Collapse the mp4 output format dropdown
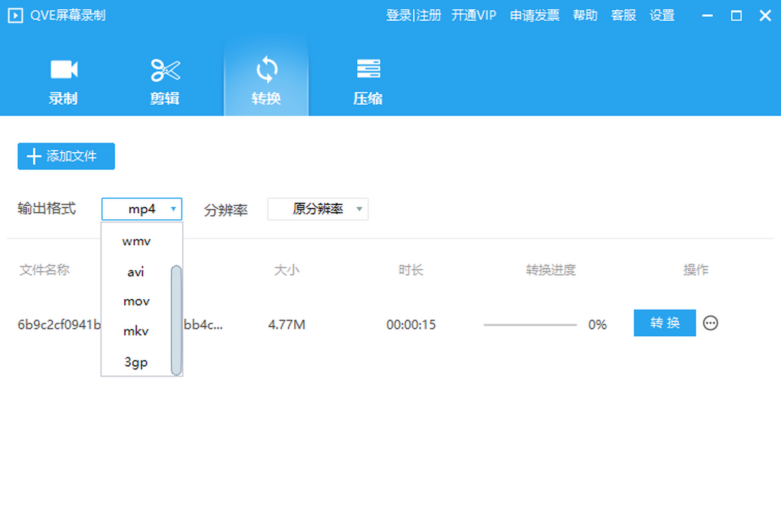781x532 pixels. pyautogui.click(x=142, y=209)
